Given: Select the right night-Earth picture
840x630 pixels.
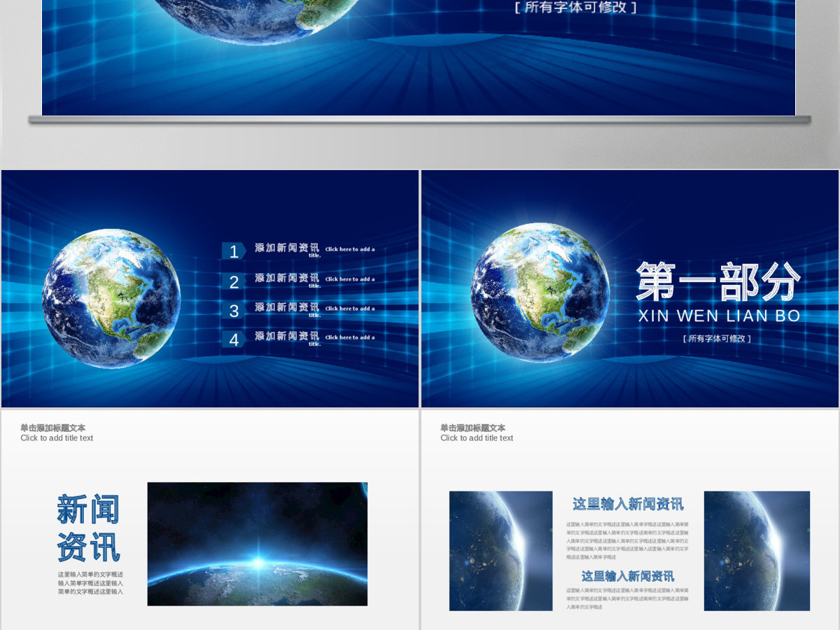Looking at the screenshot, I should (757, 551).
